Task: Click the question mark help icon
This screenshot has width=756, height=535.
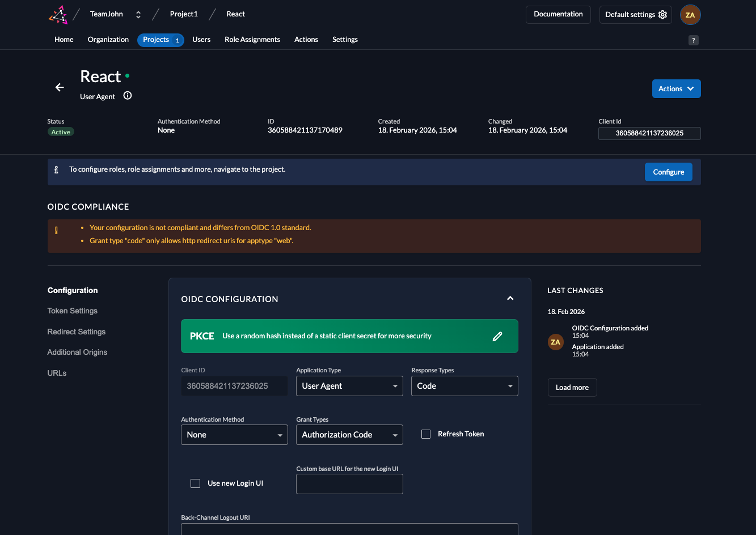Action: [693, 40]
